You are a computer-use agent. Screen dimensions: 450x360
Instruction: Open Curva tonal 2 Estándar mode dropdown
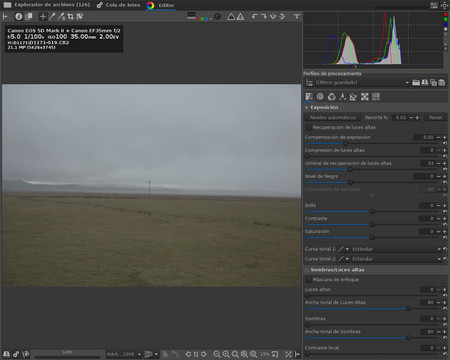pyautogui.click(x=396, y=259)
